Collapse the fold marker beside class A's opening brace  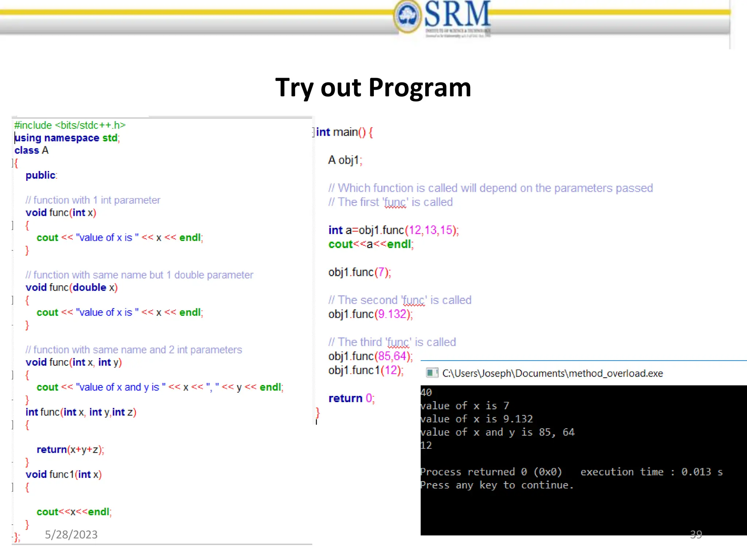pyautogui.click(x=13, y=163)
